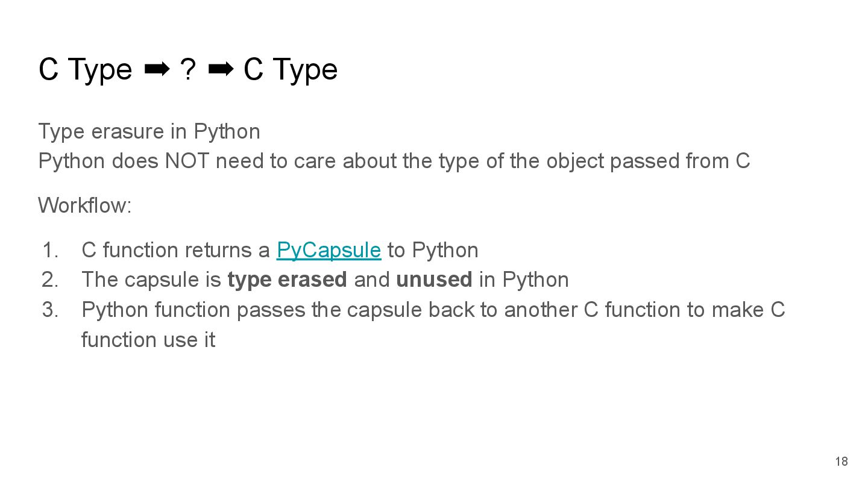The width and height of the screenshot is (868, 488).
Task: Click the last 'C Type' in the title
Action: point(291,70)
